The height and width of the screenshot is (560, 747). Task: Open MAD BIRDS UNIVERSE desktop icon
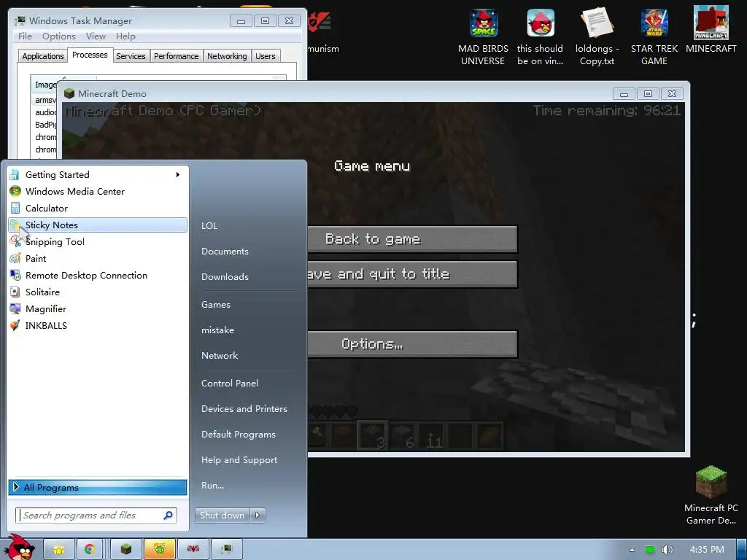click(483, 37)
